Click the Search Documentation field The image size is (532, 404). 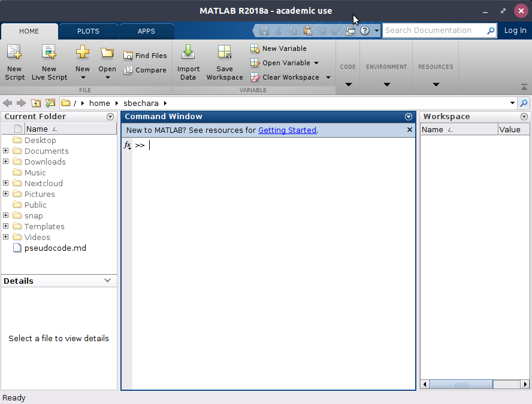click(434, 31)
